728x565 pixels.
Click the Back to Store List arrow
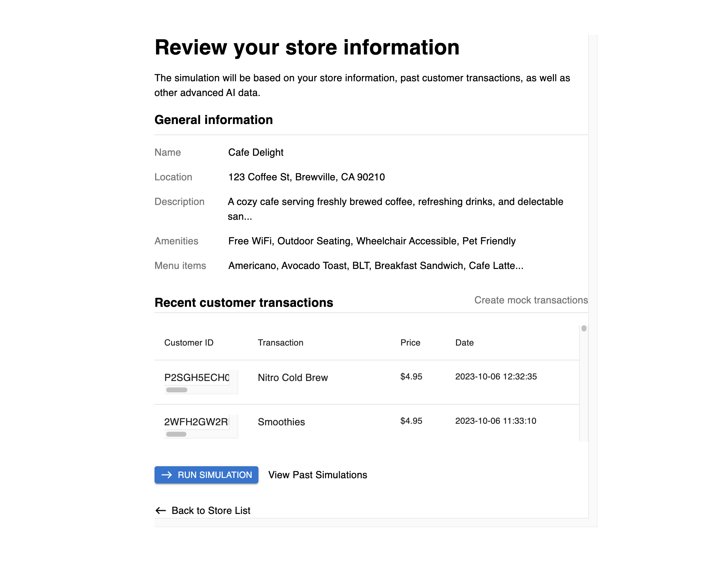pyautogui.click(x=161, y=510)
